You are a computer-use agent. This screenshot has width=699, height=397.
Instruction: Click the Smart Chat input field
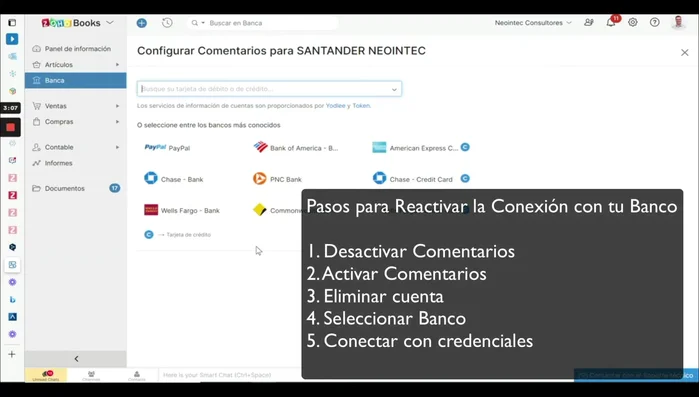tap(230, 375)
